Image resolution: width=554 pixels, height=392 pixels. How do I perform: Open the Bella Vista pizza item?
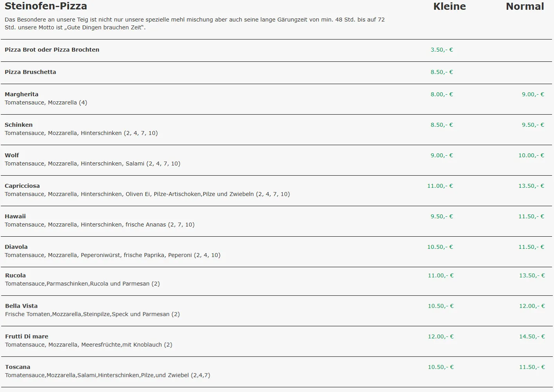[x=22, y=306]
